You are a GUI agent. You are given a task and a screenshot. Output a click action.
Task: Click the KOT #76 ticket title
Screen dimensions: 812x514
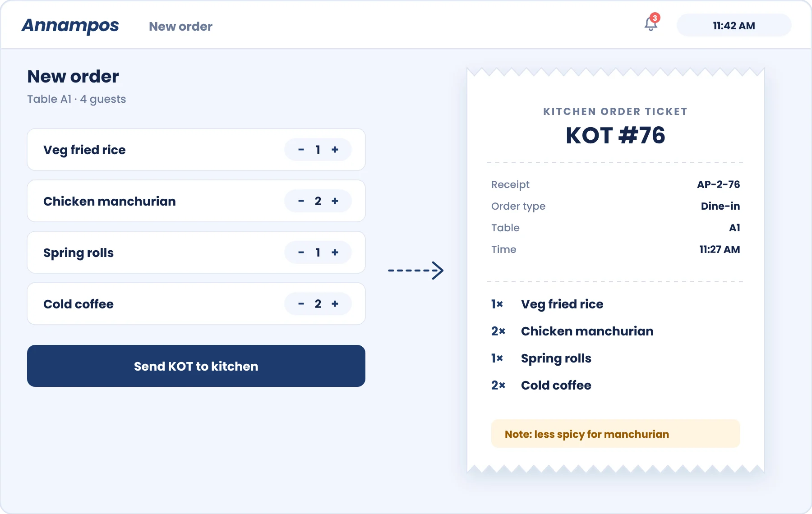point(615,135)
